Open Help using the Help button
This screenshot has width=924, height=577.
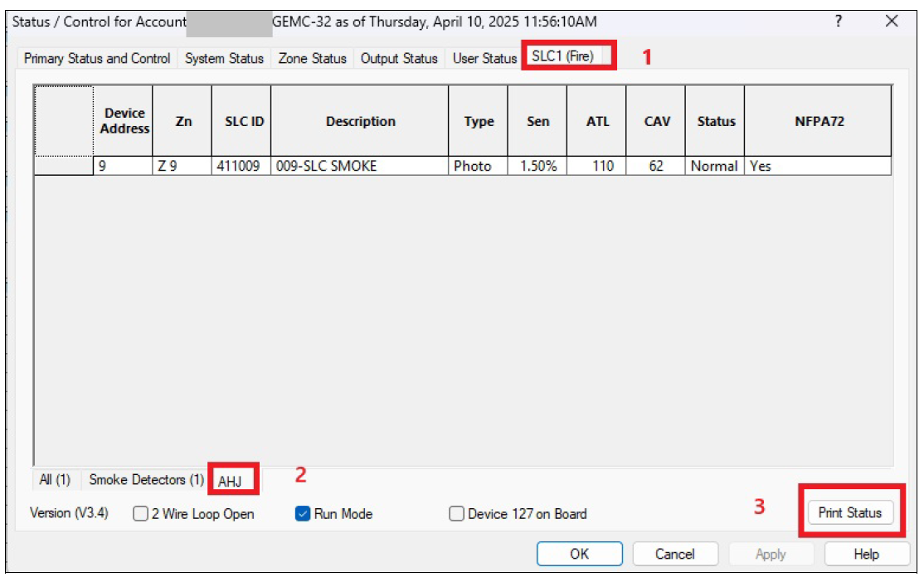865,554
